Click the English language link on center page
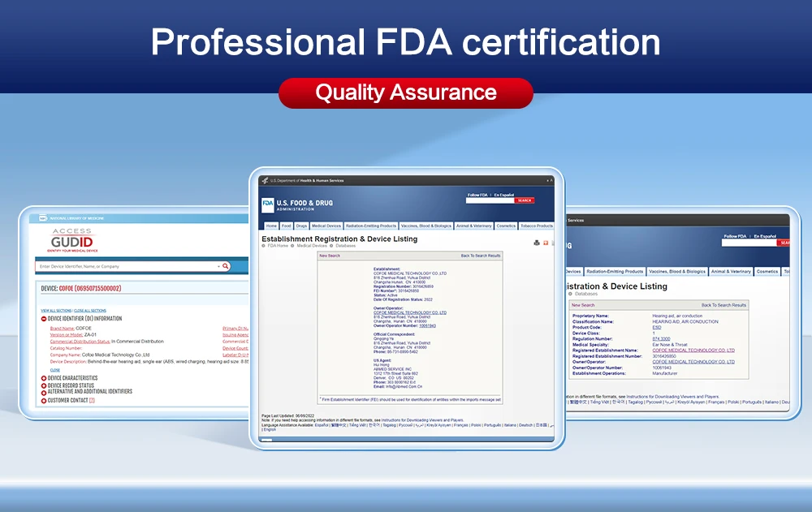This screenshot has width=812, height=512. (270, 430)
